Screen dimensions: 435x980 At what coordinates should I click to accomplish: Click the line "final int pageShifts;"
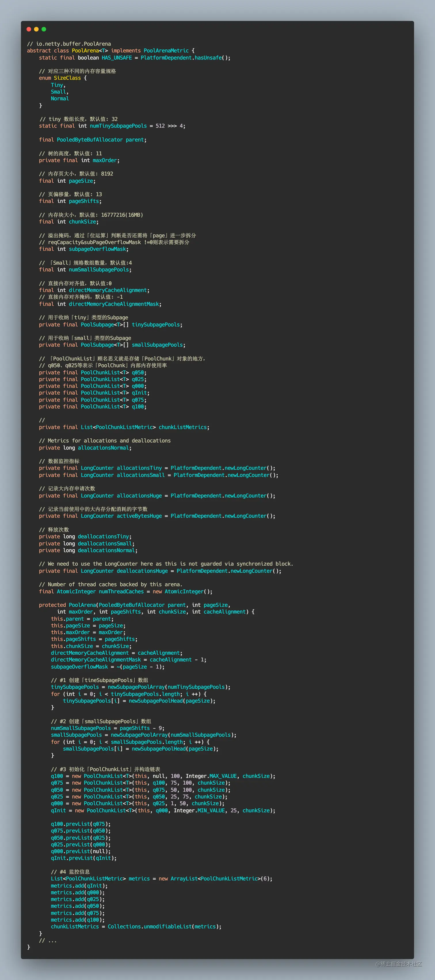coord(70,201)
